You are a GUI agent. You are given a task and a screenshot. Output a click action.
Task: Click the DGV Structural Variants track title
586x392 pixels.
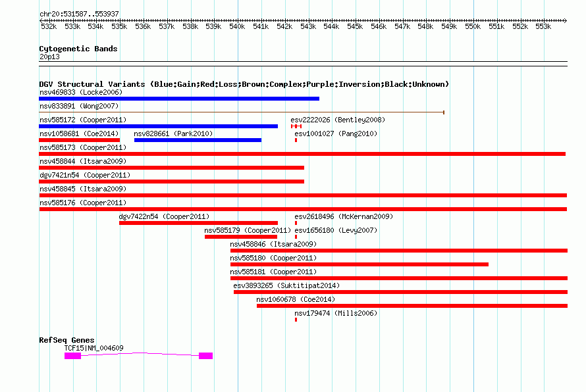pyautogui.click(x=244, y=84)
